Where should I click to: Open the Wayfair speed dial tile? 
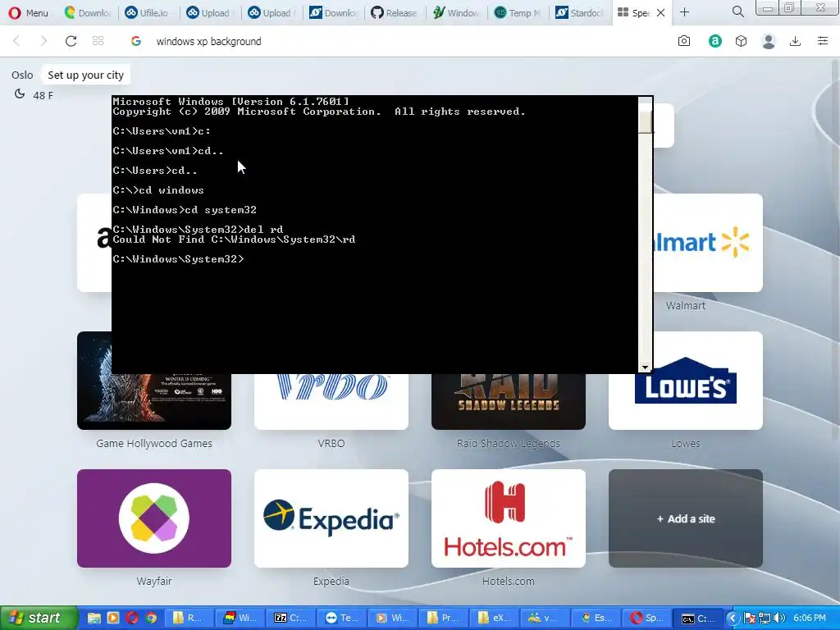coord(154,518)
